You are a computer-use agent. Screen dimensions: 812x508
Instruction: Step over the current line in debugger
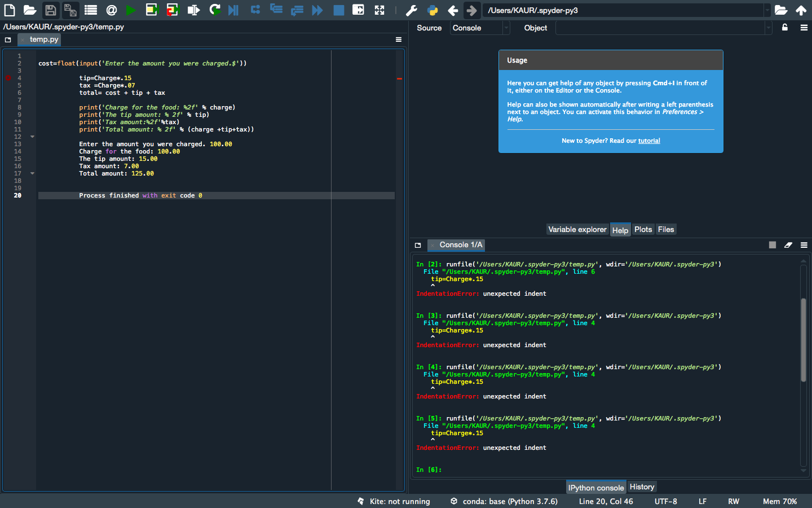(255, 10)
